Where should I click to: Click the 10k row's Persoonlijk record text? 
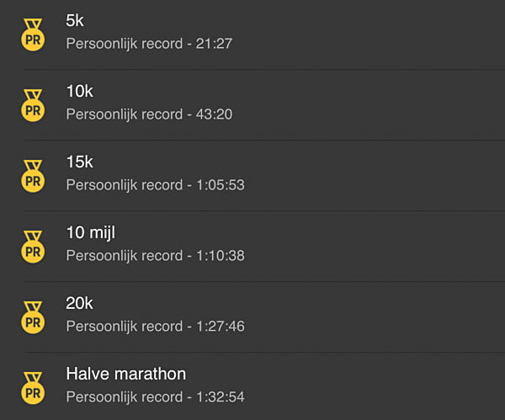tap(125, 115)
